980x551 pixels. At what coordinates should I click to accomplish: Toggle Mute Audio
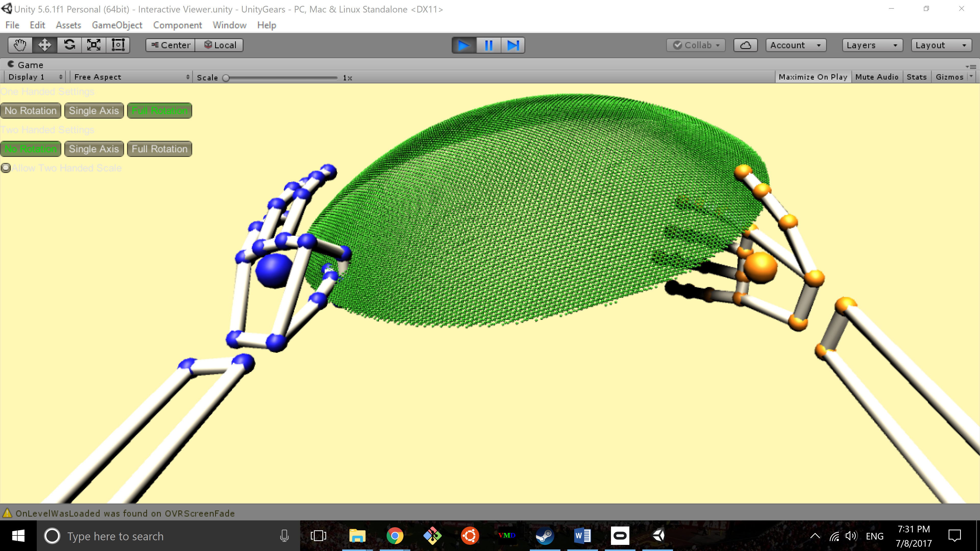tap(877, 77)
